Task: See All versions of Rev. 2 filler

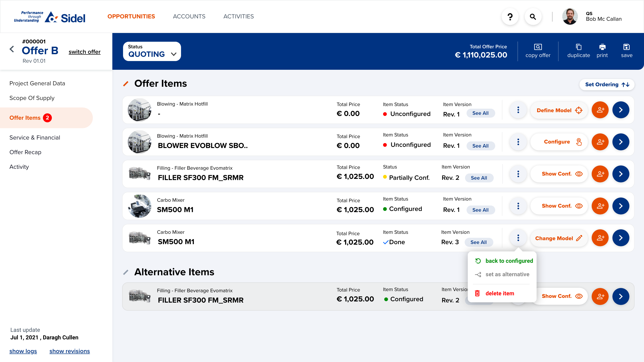Action: pyautogui.click(x=479, y=178)
